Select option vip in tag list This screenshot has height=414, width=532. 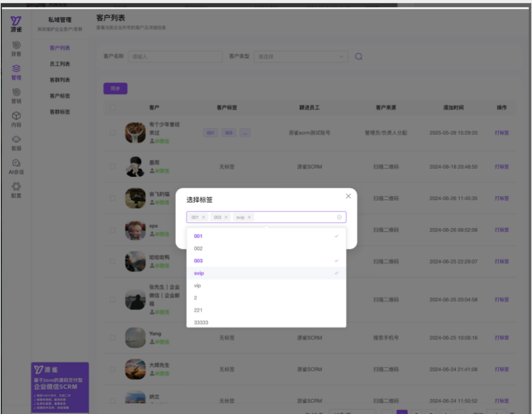266,286
